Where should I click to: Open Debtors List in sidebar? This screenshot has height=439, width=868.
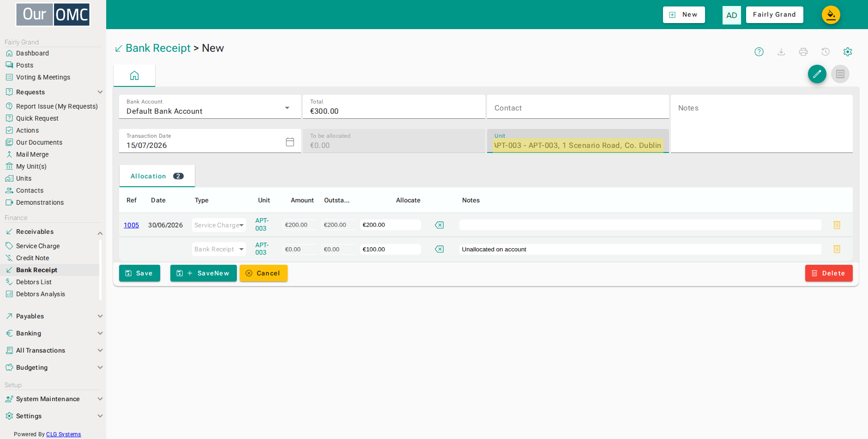click(34, 282)
